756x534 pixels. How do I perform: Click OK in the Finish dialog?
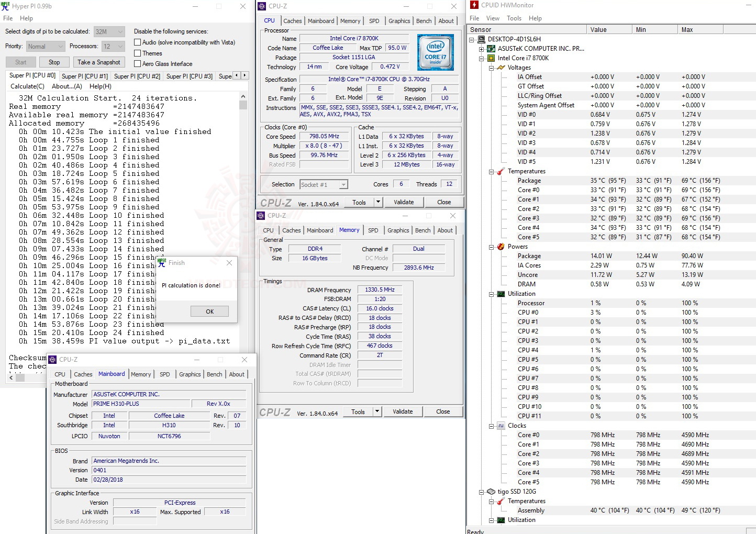[x=209, y=311]
